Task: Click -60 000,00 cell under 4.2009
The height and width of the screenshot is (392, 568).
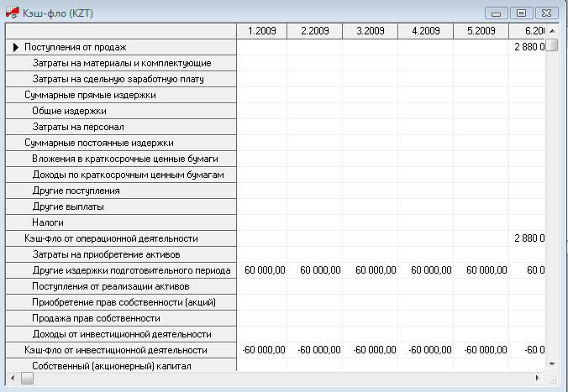Action: 425,350
